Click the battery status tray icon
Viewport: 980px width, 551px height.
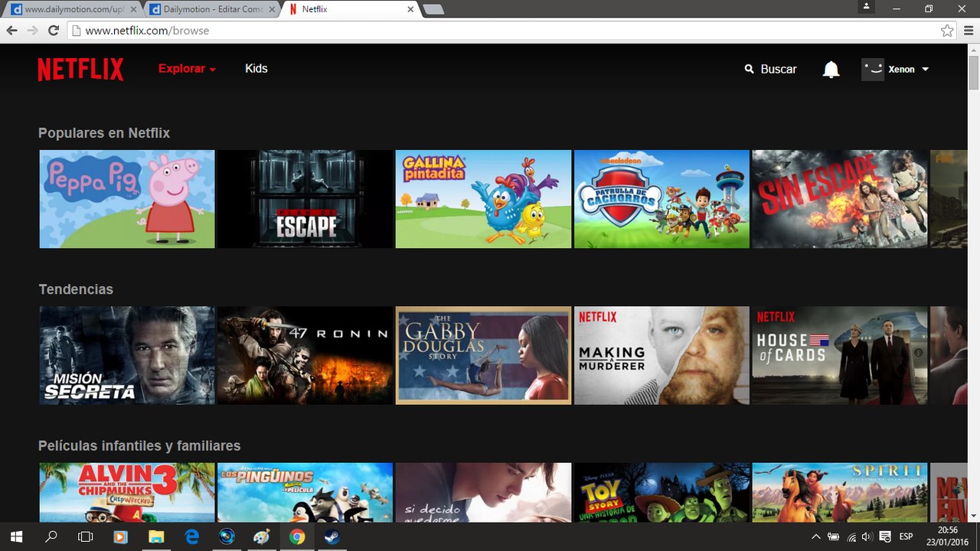pos(834,536)
